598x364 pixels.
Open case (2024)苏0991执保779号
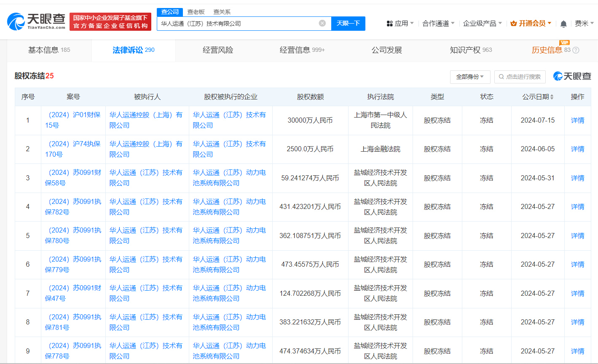coord(73,265)
